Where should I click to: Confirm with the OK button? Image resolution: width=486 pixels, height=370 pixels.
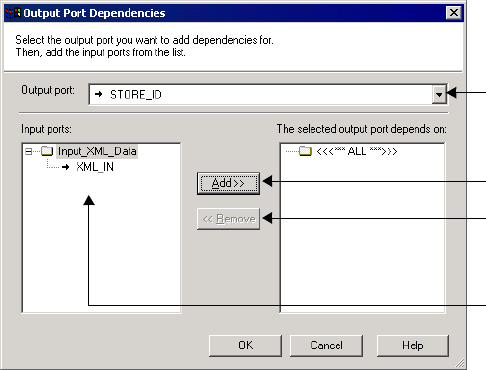tap(245, 345)
